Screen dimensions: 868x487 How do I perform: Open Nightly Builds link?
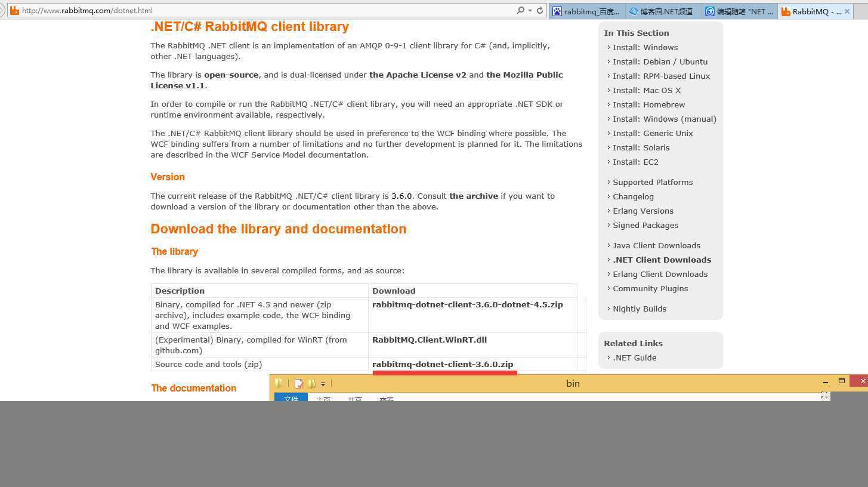pyautogui.click(x=640, y=309)
